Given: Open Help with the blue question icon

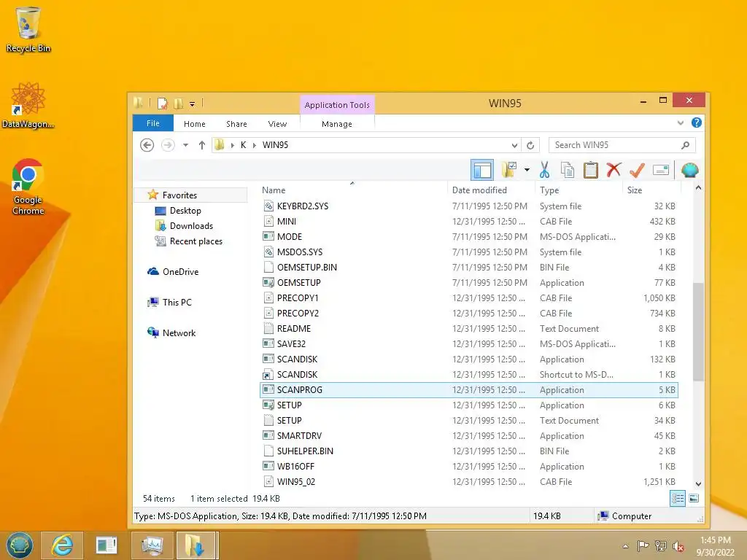Looking at the screenshot, I should pyautogui.click(x=696, y=122).
